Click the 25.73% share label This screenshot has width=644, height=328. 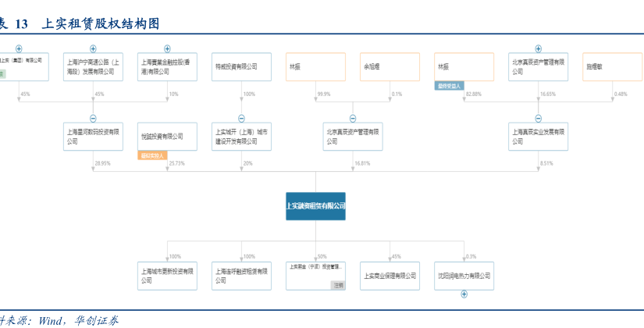tap(176, 163)
